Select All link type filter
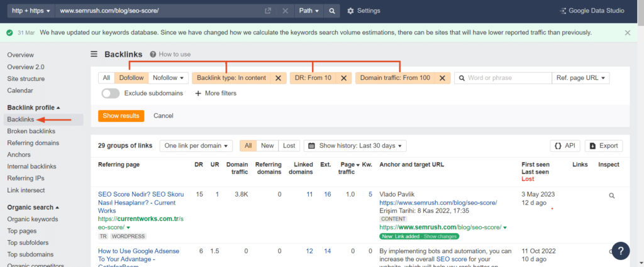The image size is (644, 267). click(106, 78)
